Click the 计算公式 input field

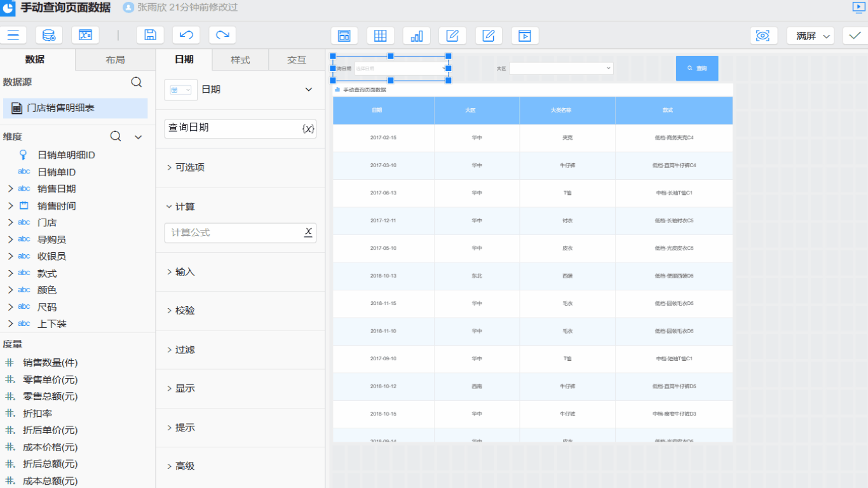(233, 233)
